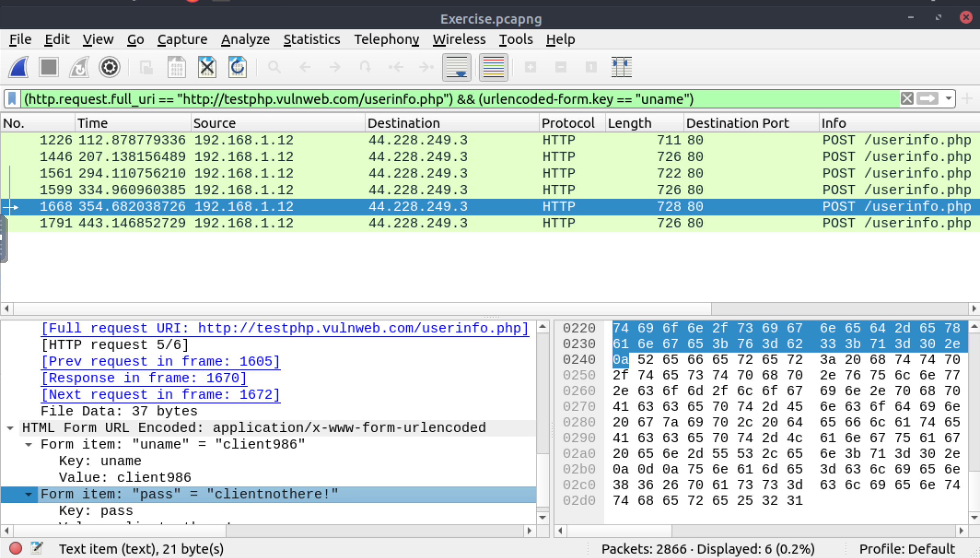This screenshot has width=980, height=558.
Task: Click the expert information red circle icon
Action: point(15,548)
